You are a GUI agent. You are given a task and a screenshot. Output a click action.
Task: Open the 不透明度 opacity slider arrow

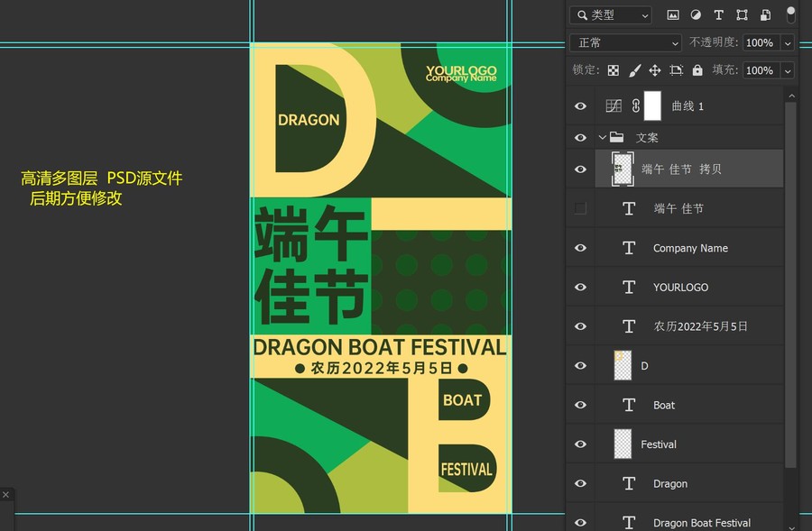tap(788, 43)
